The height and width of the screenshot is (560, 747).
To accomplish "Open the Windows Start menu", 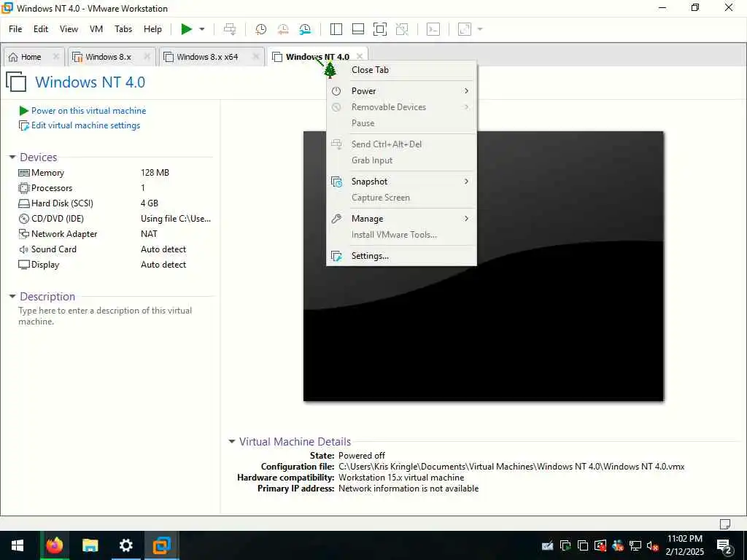I will tap(18, 545).
